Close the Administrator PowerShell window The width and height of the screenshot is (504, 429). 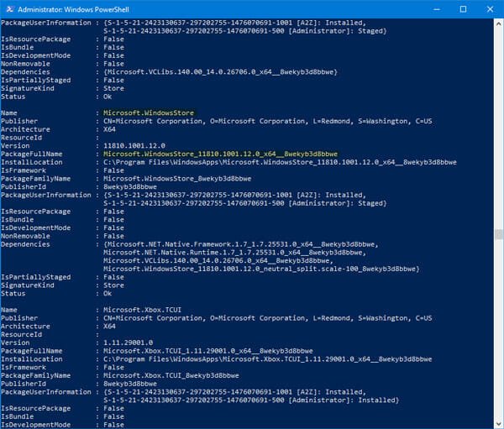[490, 9]
